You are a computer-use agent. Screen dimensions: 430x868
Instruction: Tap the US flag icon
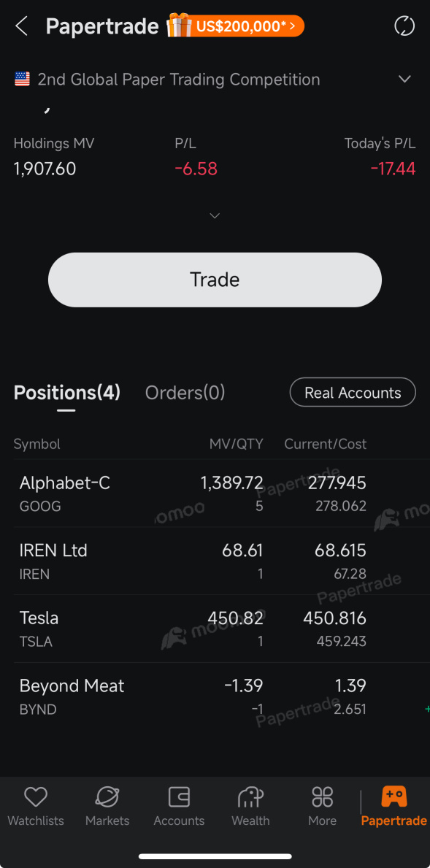[x=22, y=79]
